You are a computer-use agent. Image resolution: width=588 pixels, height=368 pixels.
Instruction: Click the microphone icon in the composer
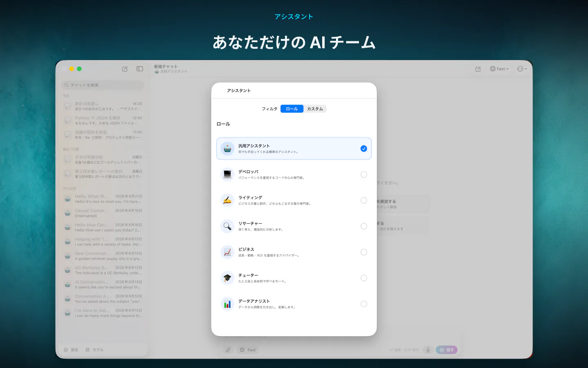point(428,350)
